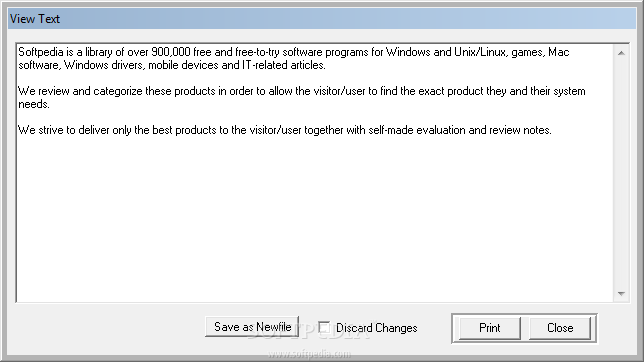Click the scrollbar down arrow
The image size is (644, 362).
click(621, 293)
